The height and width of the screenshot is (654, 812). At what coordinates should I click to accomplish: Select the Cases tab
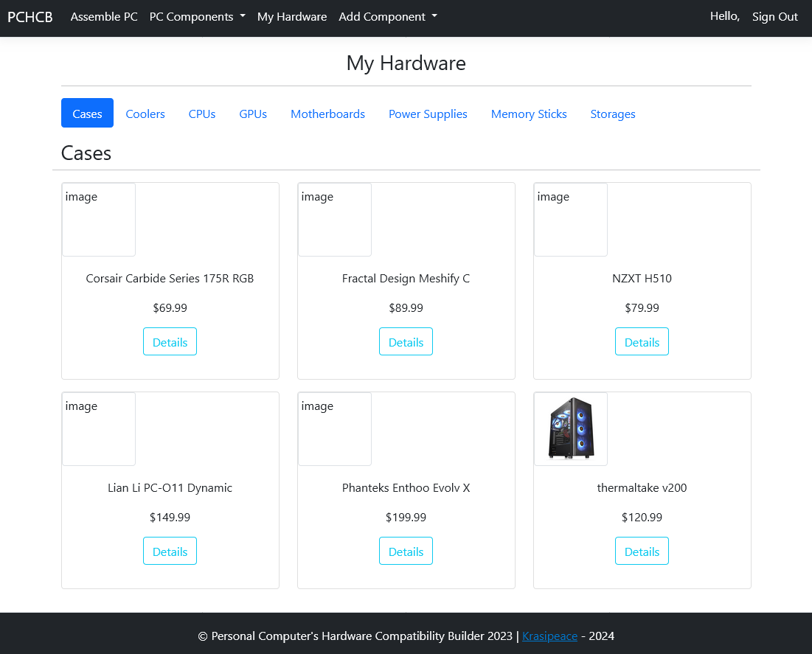(x=87, y=113)
